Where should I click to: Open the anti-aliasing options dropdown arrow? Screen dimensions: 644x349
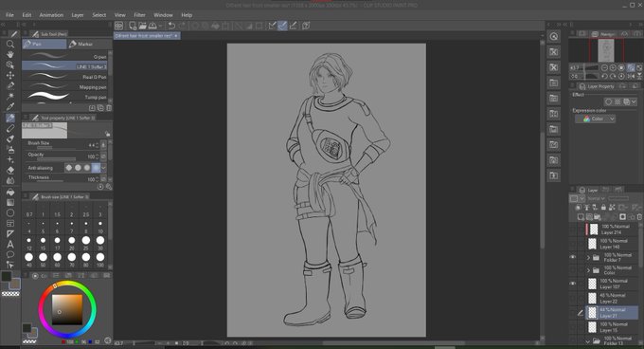(104, 167)
